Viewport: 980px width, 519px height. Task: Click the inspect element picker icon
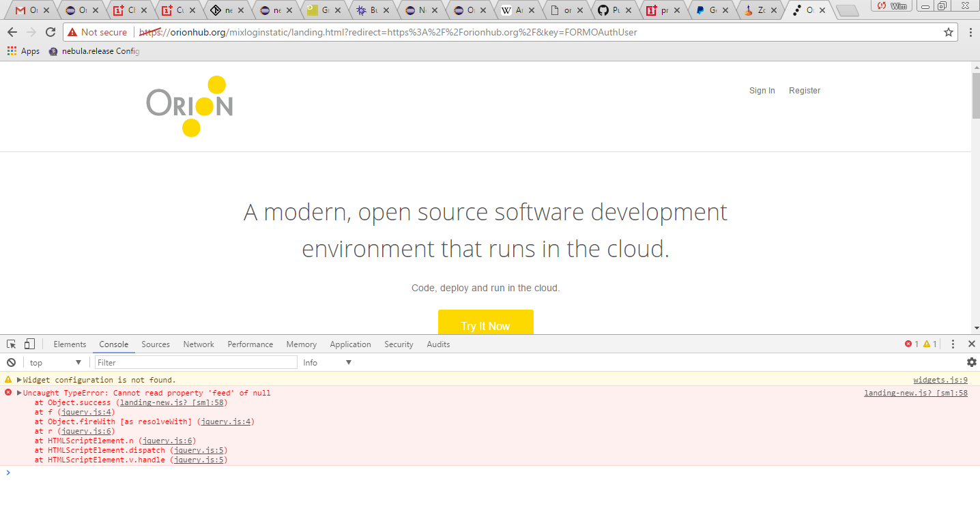click(12, 344)
